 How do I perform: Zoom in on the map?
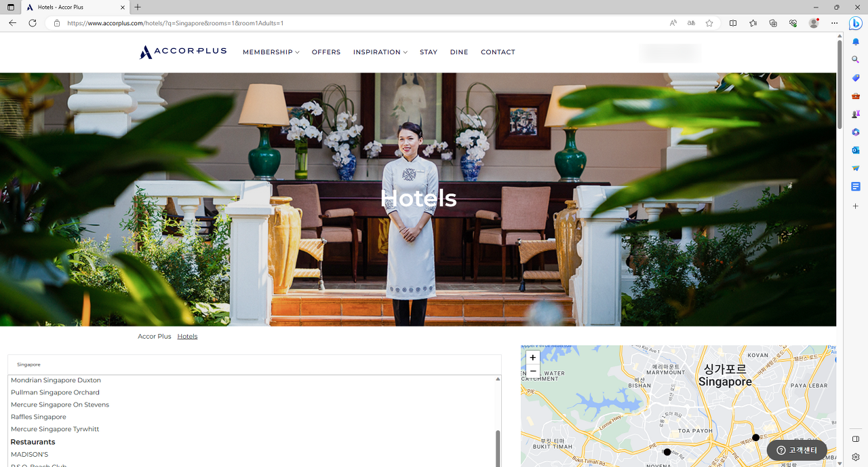(533, 358)
